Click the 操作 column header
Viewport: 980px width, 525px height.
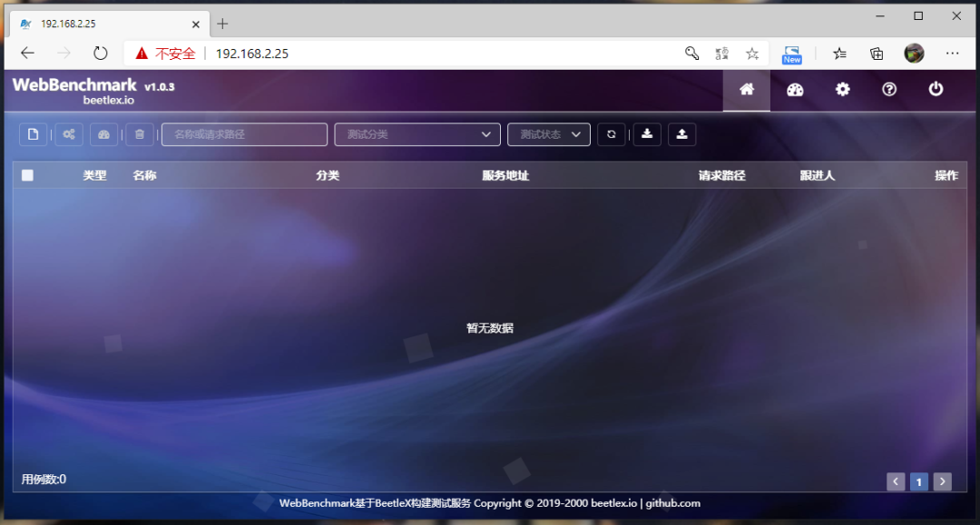tap(946, 175)
